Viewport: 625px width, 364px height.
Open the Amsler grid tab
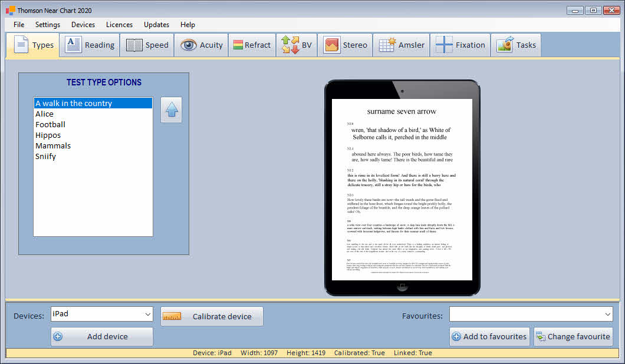tap(402, 45)
